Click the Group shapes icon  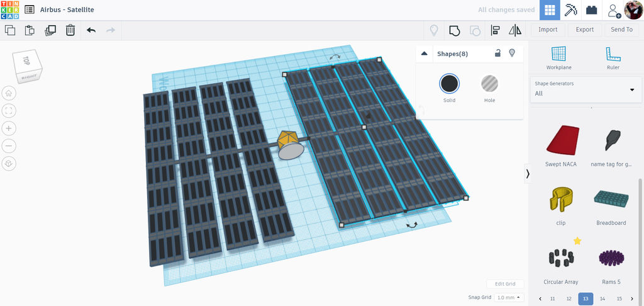coord(454,30)
